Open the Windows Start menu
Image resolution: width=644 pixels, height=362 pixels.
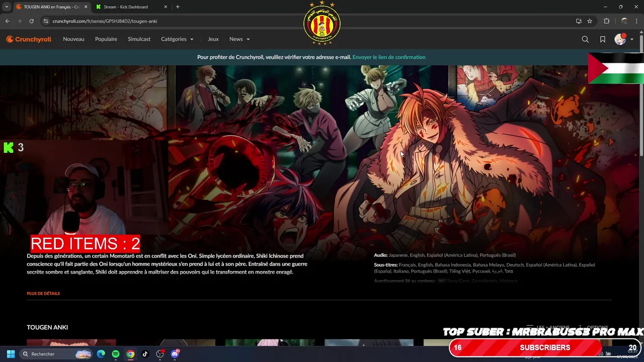click(x=11, y=354)
